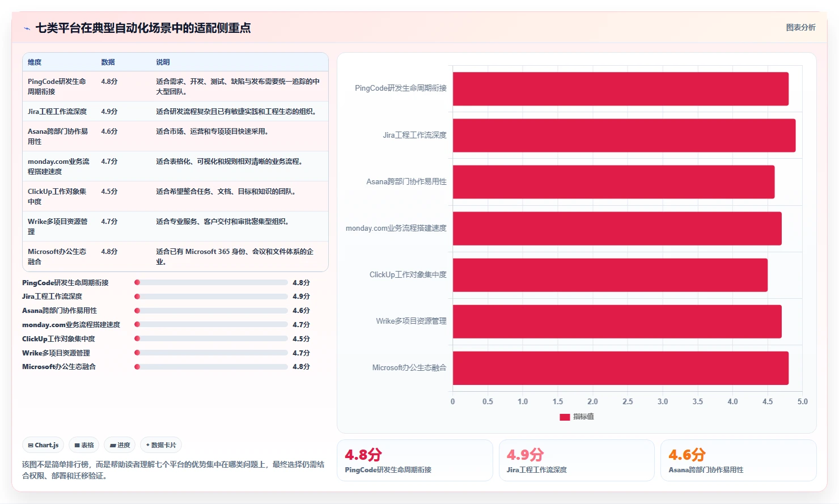Click the 4.9分 value in Jira table row
The width and height of the screenshot is (839, 504).
109,112
